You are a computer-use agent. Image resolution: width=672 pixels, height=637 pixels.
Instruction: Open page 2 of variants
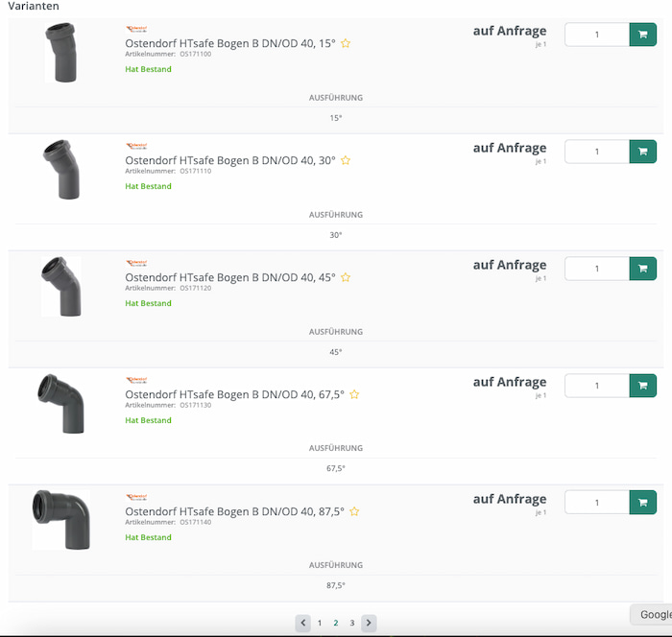tap(336, 623)
